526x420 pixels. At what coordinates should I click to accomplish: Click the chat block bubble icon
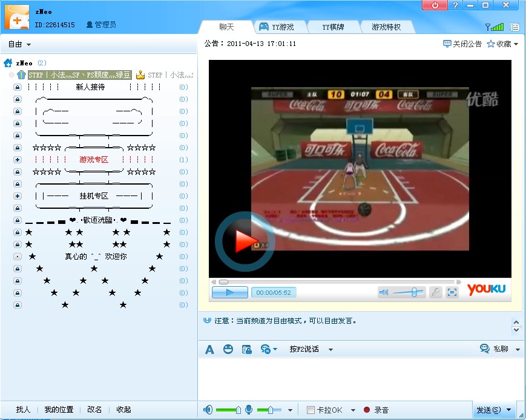(265, 349)
